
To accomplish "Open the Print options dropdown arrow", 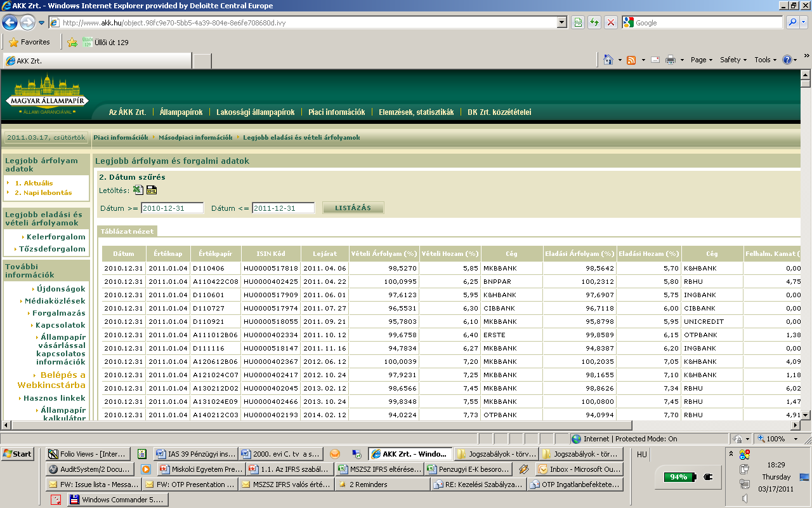I will 682,60.
